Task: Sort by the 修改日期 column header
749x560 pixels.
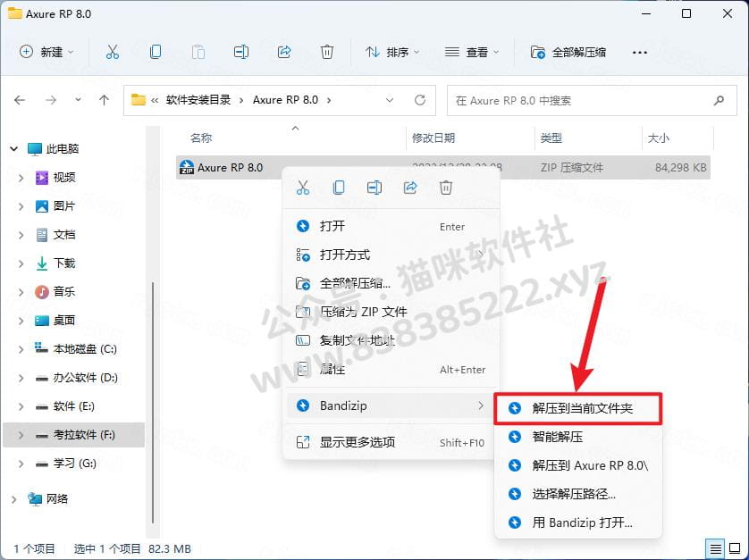Action: tap(433, 138)
